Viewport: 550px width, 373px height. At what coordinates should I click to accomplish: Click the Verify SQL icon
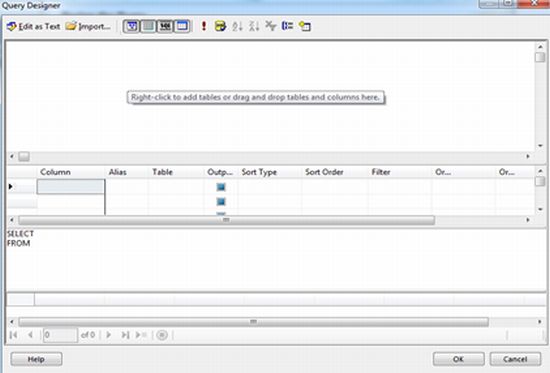[x=220, y=26]
